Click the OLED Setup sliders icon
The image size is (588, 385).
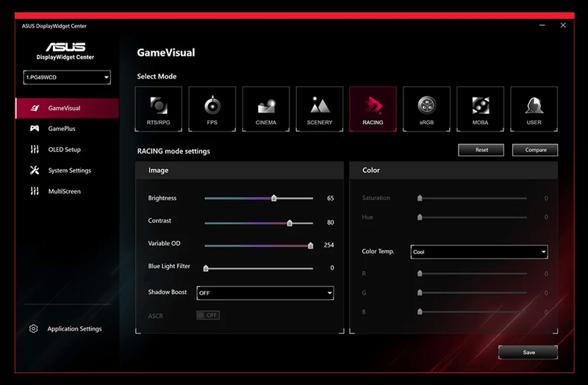point(35,149)
